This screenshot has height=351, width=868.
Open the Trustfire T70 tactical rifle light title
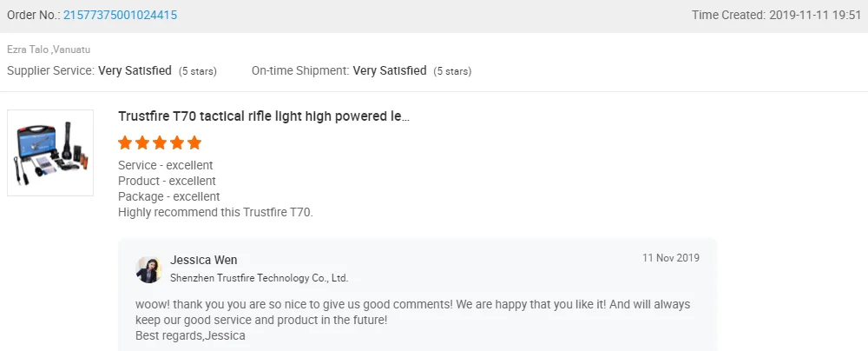point(263,116)
